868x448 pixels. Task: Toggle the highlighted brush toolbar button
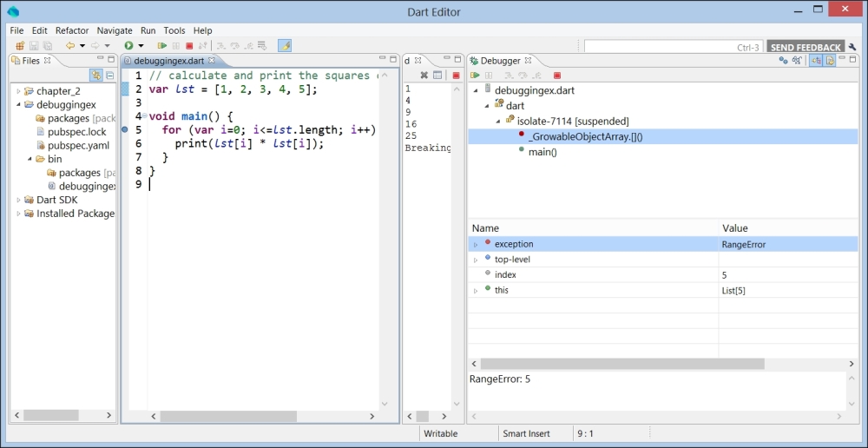tap(285, 46)
